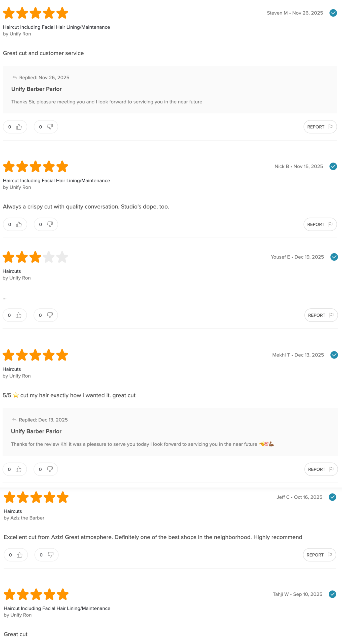The height and width of the screenshot is (644, 342).
Task: Thumbs down Nick B's review
Action: coord(46,224)
